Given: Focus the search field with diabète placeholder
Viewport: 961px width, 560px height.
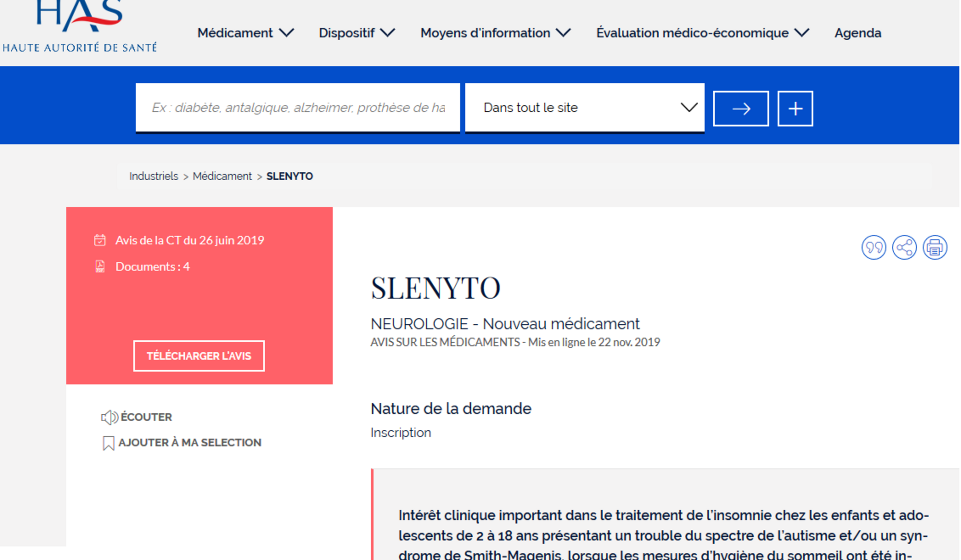Looking at the screenshot, I should coord(297,107).
